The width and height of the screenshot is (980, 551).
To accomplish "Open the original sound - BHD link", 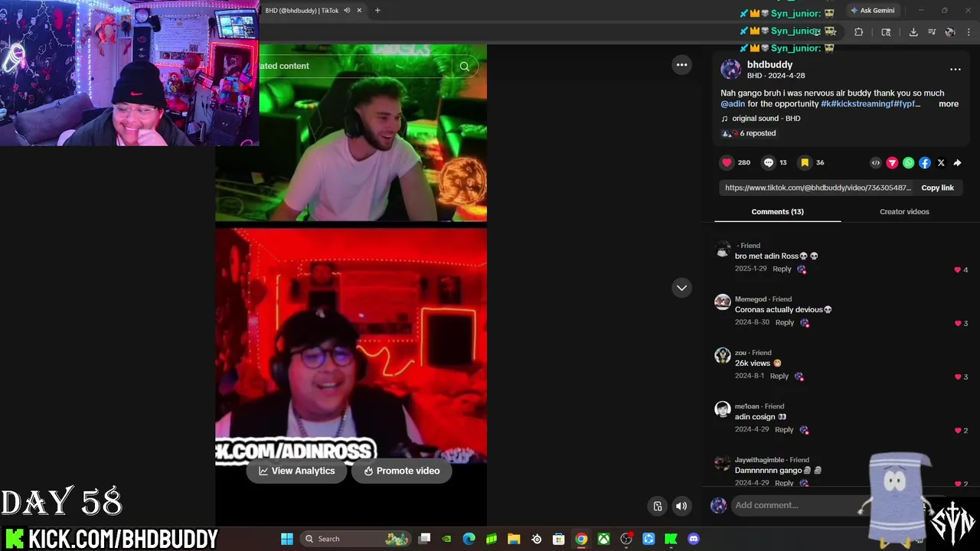I will tap(766, 119).
